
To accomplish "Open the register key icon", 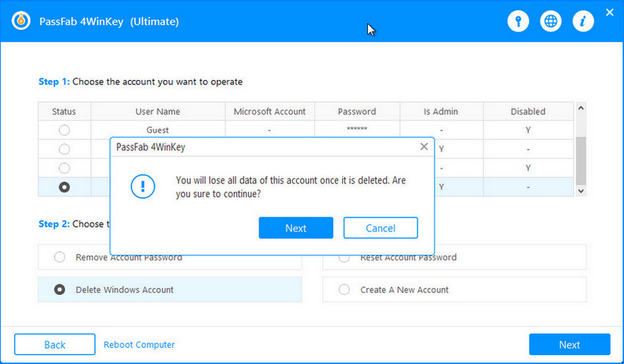I will point(518,21).
